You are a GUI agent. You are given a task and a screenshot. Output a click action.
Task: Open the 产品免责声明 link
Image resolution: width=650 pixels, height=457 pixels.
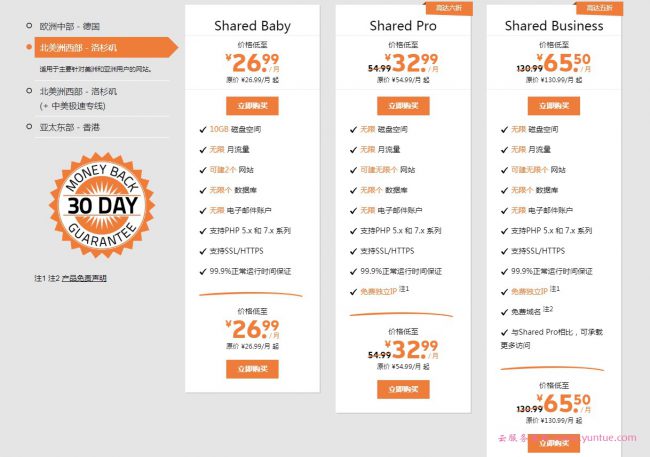coord(85,277)
